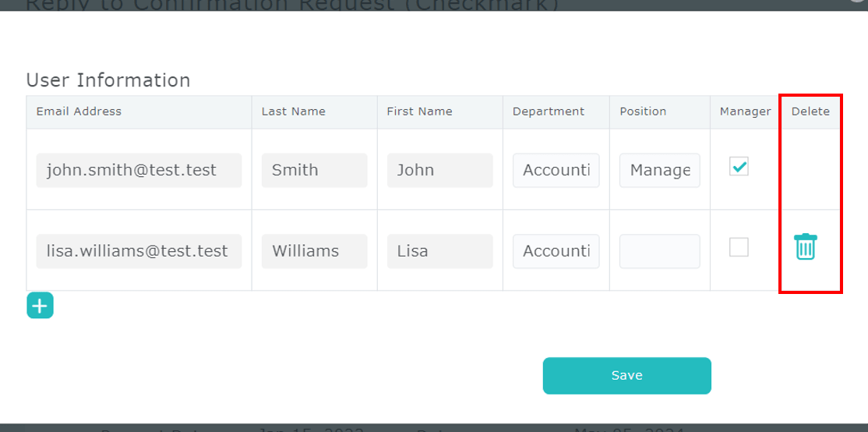Click the Lisa first name field
Viewport: 868px width, 432px height.
(x=439, y=251)
